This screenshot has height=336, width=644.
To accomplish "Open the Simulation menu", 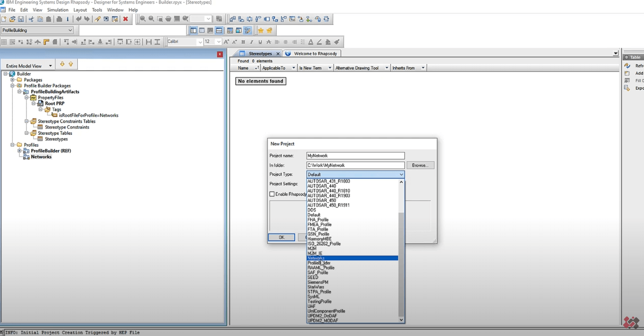I will tap(57, 10).
